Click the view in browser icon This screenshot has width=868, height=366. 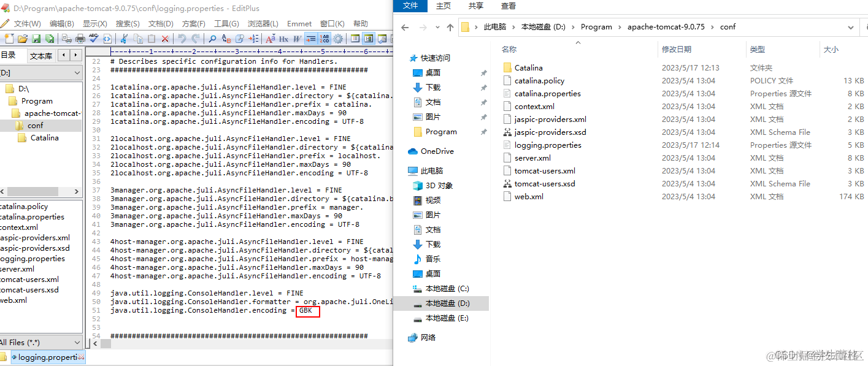[x=107, y=39]
